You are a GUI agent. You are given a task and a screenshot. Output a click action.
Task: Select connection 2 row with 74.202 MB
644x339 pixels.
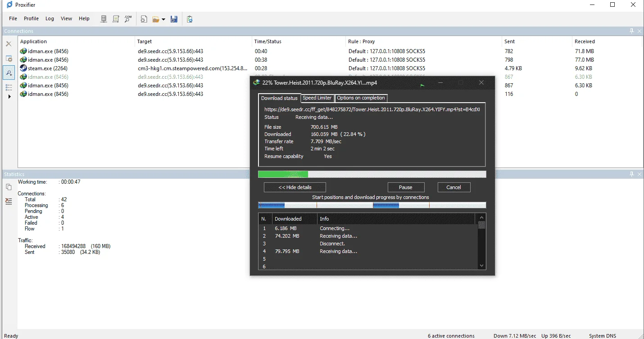tap(368, 236)
